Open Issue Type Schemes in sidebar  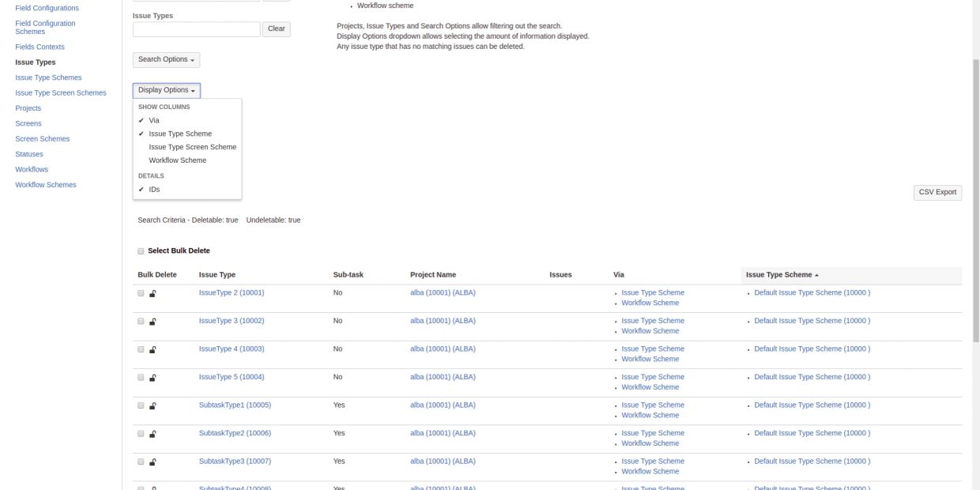pos(48,77)
